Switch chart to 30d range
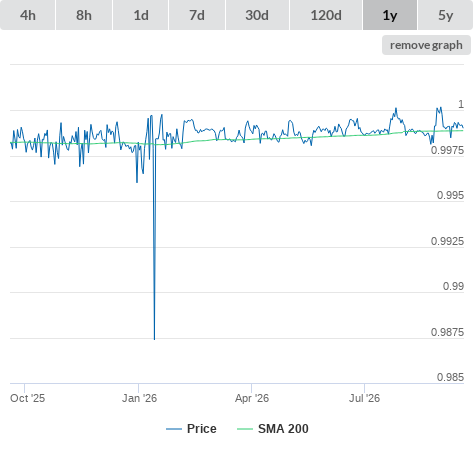This screenshot has width=474, height=455. tap(257, 15)
